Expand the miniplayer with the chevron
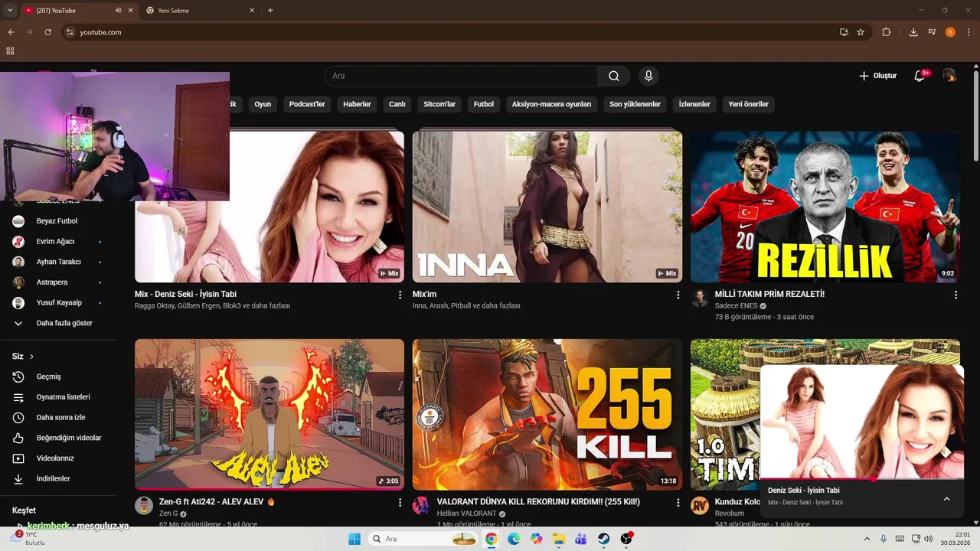 [946, 499]
